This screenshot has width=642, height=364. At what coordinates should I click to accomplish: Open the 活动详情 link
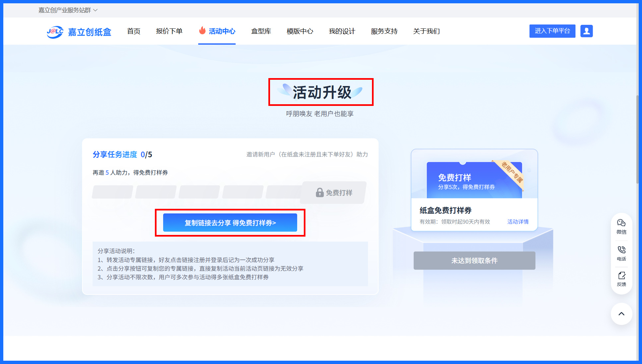tap(518, 222)
